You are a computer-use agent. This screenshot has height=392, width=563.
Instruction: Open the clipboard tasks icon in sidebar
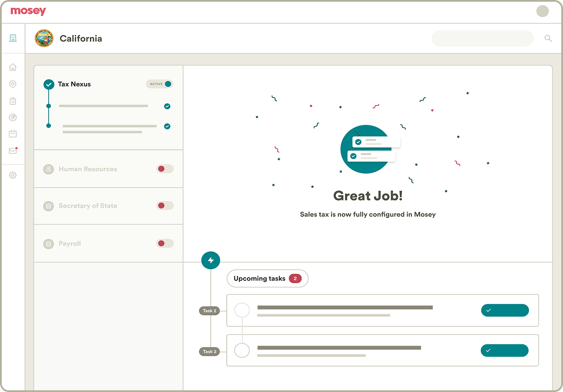pyautogui.click(x=13, y=101)
